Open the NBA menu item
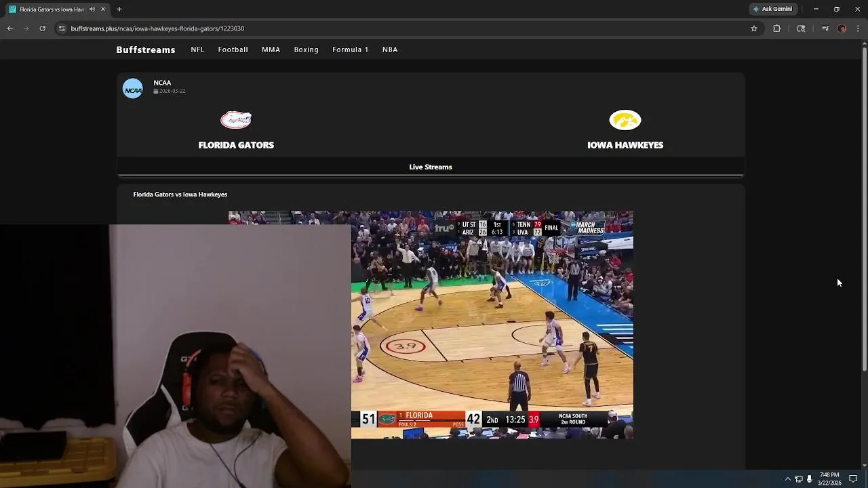Screen dimensions: 868x488 [x=390, y=49]
